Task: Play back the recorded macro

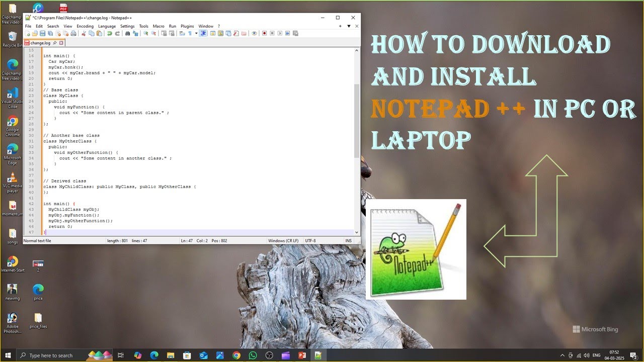Action: 280,33
